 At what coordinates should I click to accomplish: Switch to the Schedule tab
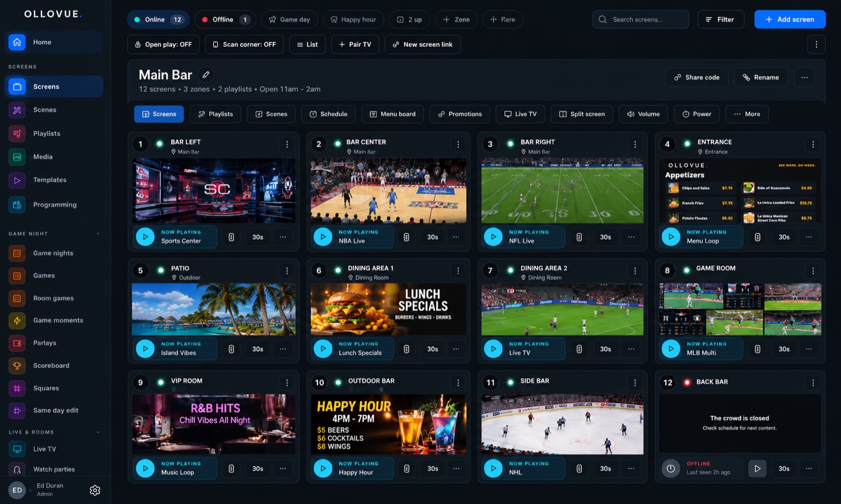click(328, 114)
